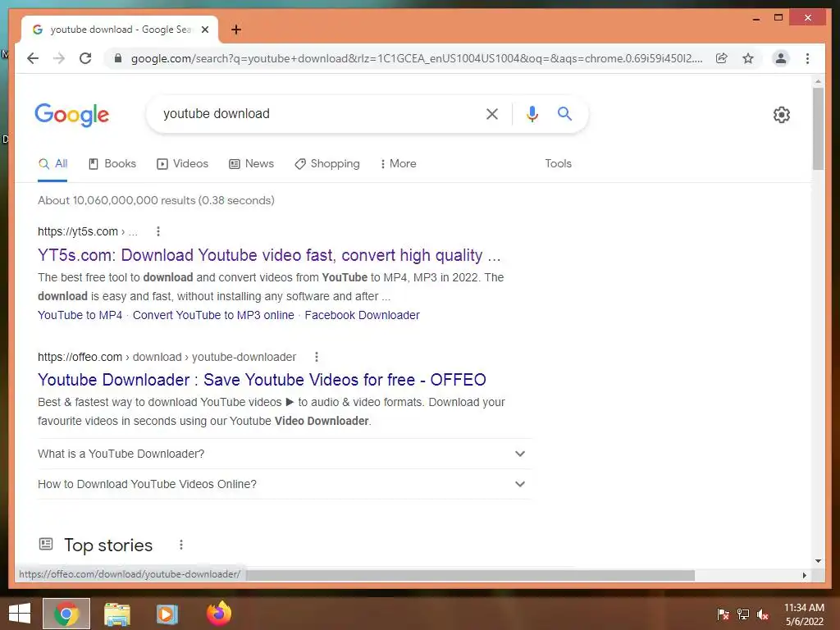Click the address bar URL
The height and width of the screenshot is (630, 840).
(417, 58)
